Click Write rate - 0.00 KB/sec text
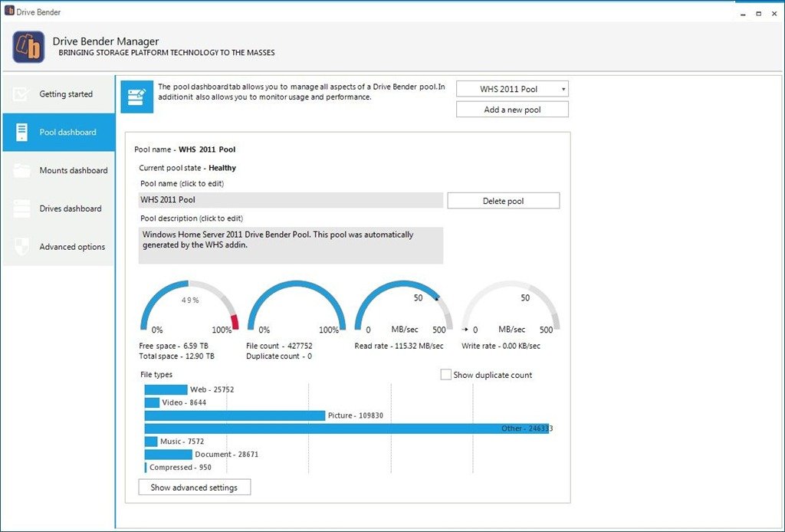This screenshot has height=532, width=785. click(501, 346)
